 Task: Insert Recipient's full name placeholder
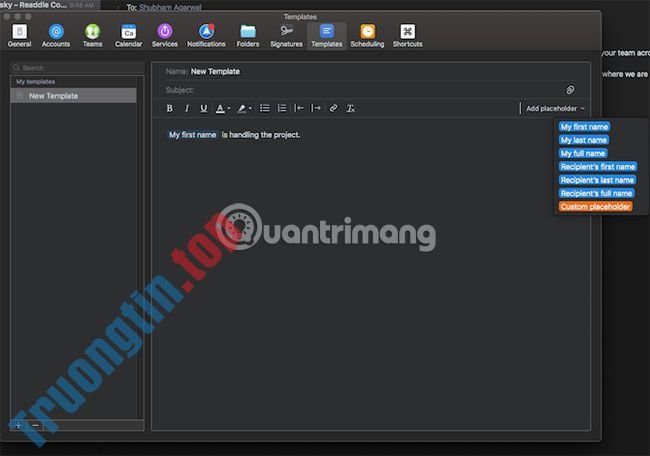tap(596, 193)
